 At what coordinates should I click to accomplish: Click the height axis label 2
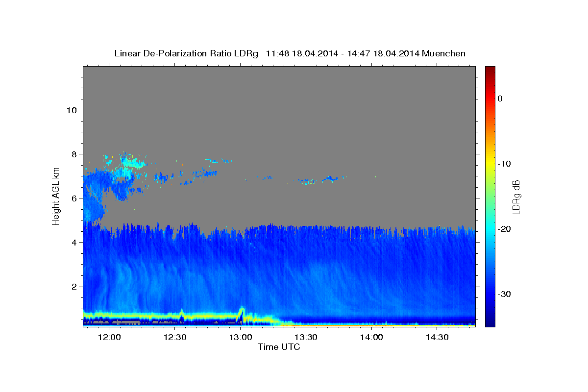tap(73, 286)
